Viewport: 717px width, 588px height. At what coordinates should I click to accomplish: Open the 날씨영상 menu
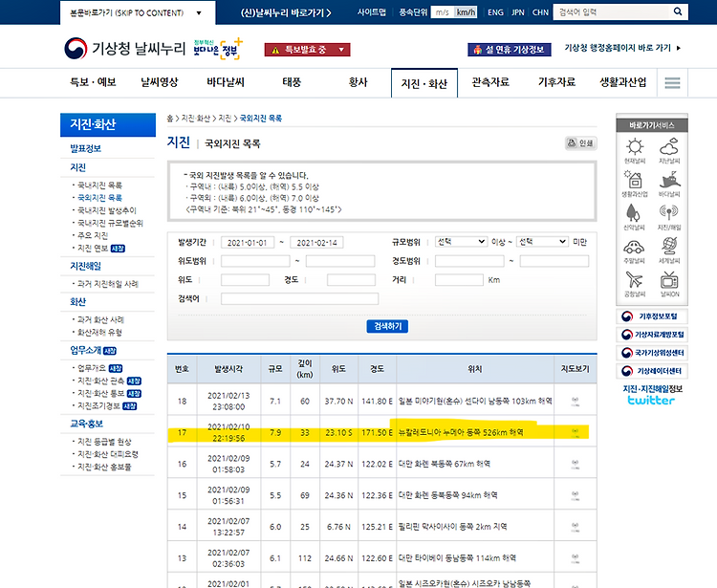(159, 82)
